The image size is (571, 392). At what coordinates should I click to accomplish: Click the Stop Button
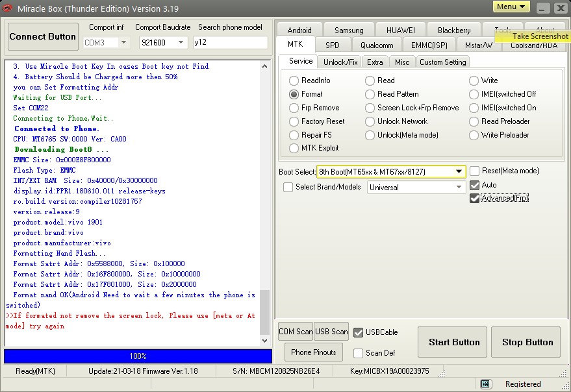526,342
